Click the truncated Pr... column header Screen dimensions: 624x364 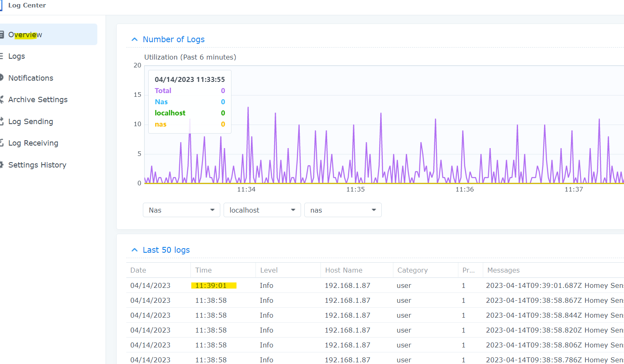470,270
